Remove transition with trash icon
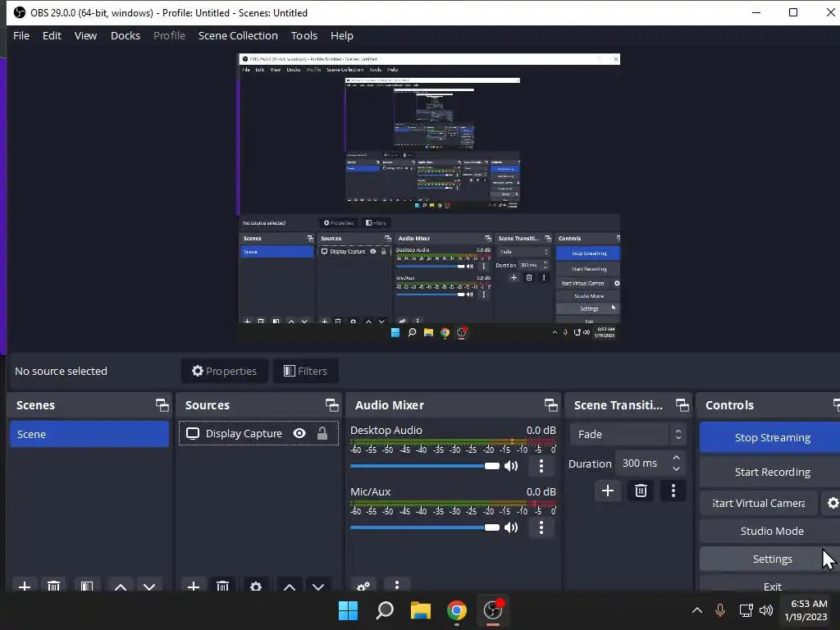Image resolution: width=840 pixels, height=630 pixels. click(x=641, y=491)
